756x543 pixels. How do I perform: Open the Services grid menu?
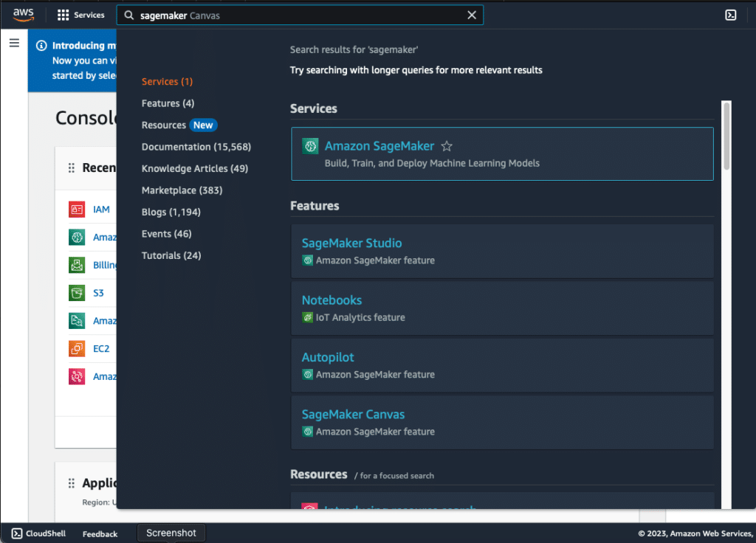click(63, 15)
